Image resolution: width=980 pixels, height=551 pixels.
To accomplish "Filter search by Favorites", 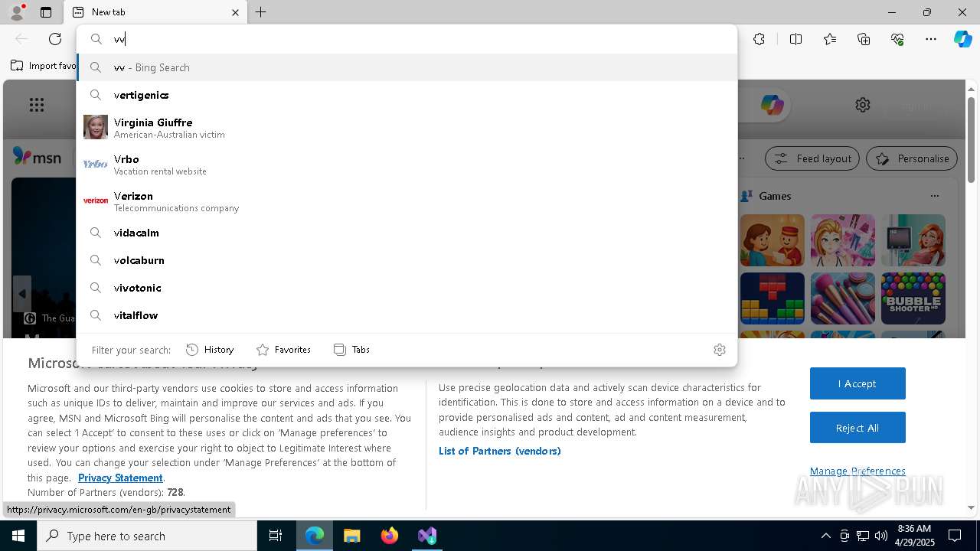I will click(x=283, y=350).
